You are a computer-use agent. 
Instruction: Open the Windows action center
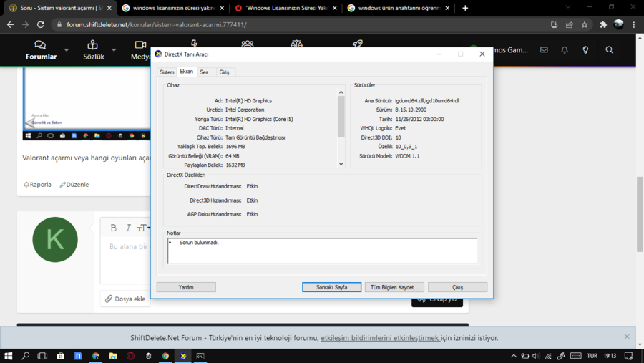click(x=628, y=356)
